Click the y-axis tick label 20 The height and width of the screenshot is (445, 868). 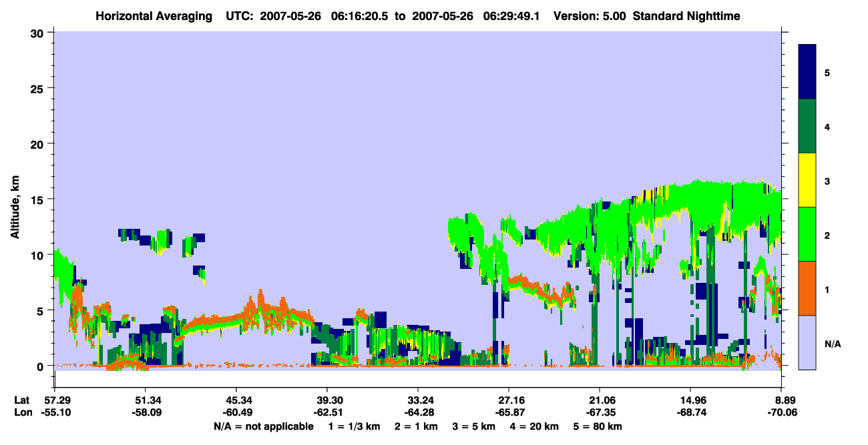click(x=39, y=144)
